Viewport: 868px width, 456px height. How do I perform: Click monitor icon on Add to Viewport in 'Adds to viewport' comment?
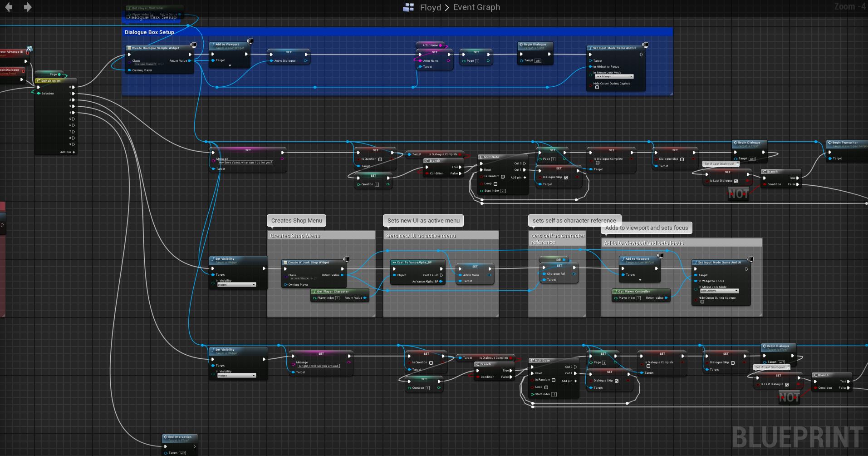(661, 256)
